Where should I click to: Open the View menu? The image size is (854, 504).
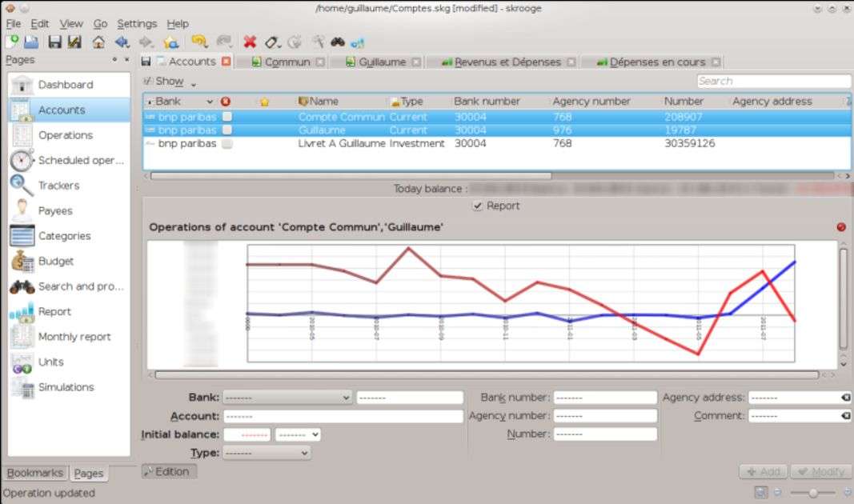[71, 24]
